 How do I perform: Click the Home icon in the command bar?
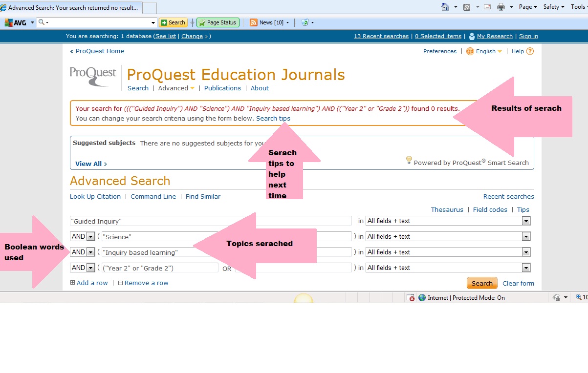click(x=445, y=7)
